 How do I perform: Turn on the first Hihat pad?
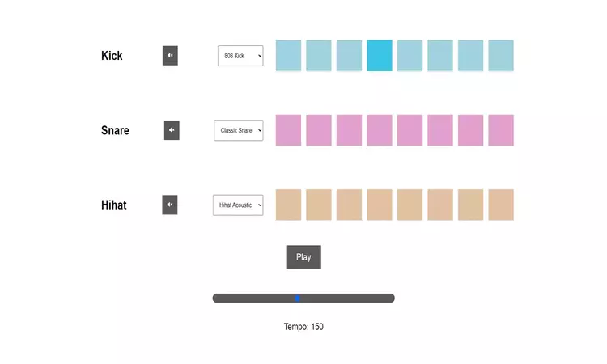coord(289,205)
